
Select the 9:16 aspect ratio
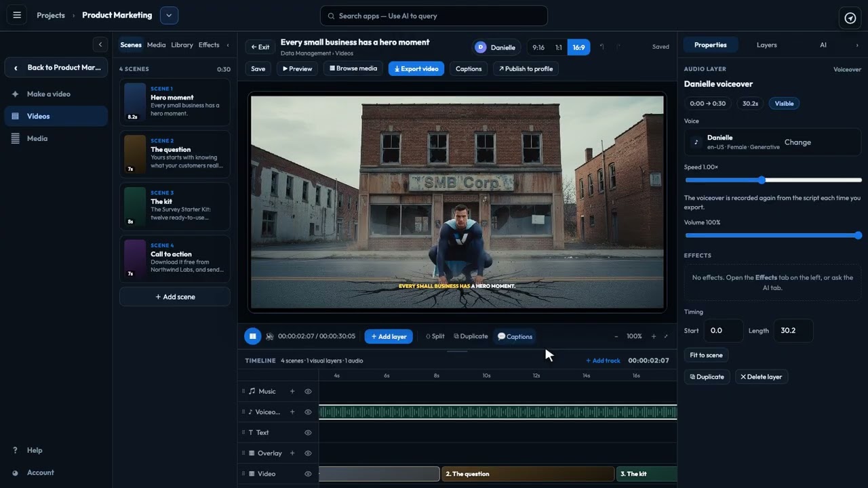pyautogui.click(x=538, y=47)
